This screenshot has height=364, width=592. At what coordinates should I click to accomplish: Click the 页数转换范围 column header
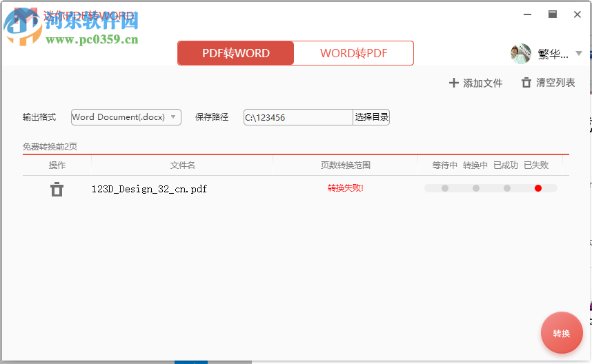click(x=345, y=165)
